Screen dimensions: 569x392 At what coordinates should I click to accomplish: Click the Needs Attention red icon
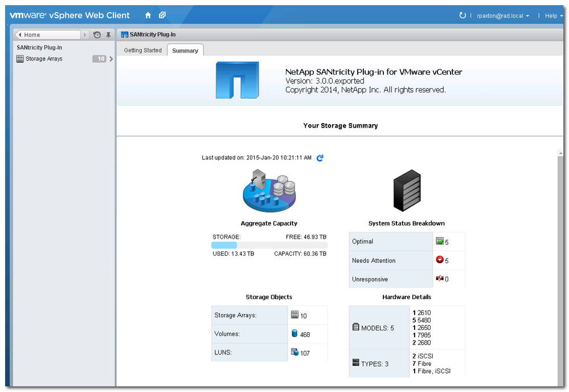click(440, 259)
